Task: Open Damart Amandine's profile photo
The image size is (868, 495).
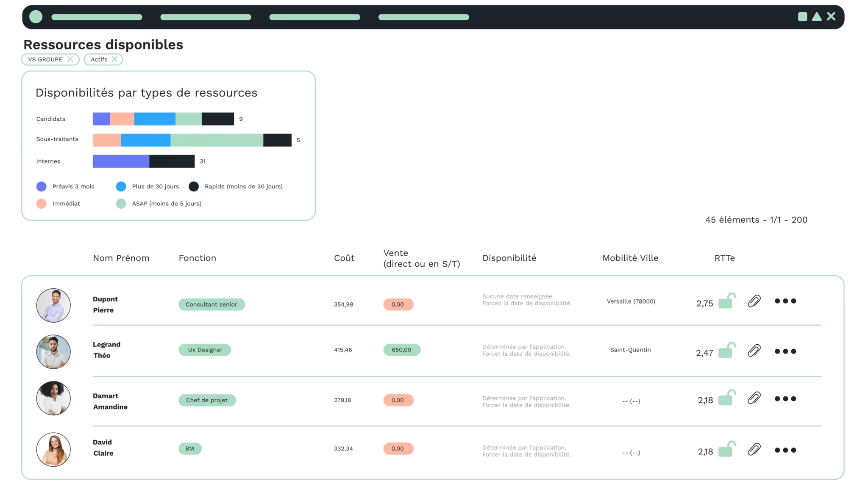Action: click(x=53, y=398)
